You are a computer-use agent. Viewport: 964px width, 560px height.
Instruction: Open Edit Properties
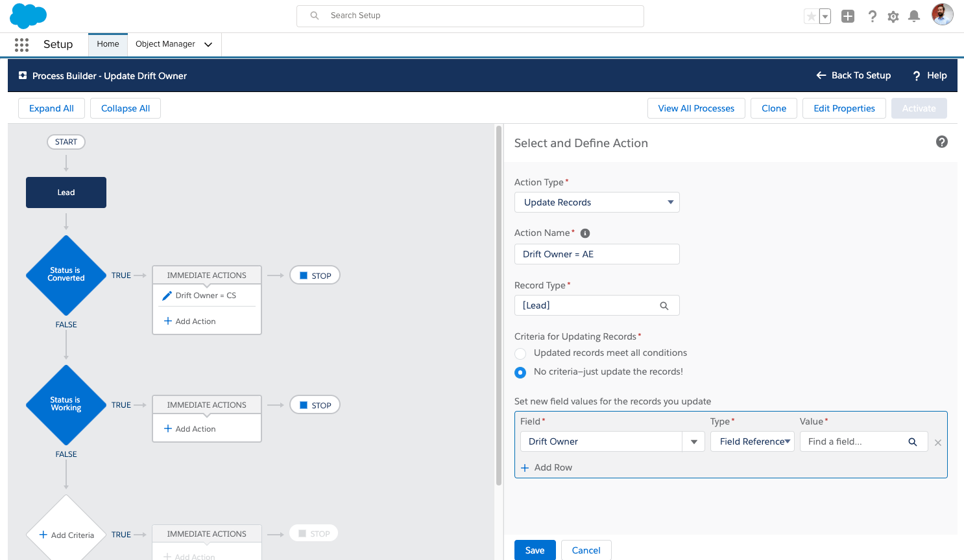point(844,108)
